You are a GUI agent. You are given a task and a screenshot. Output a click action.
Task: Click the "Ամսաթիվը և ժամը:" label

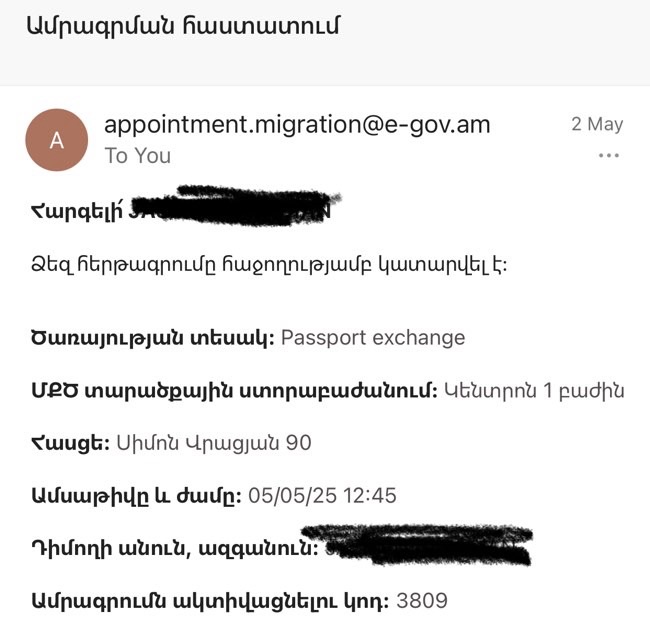(x=137, y=495)
